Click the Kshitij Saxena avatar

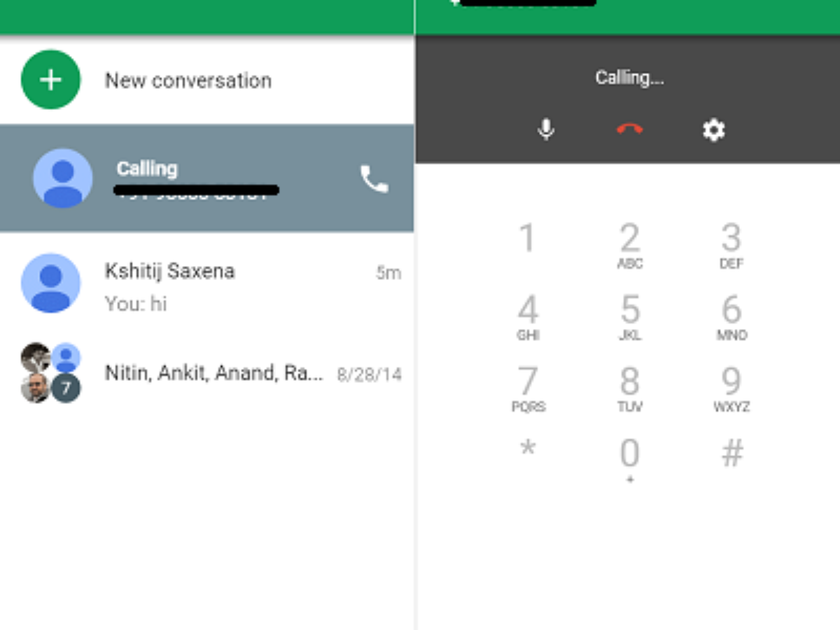point(51,283)
